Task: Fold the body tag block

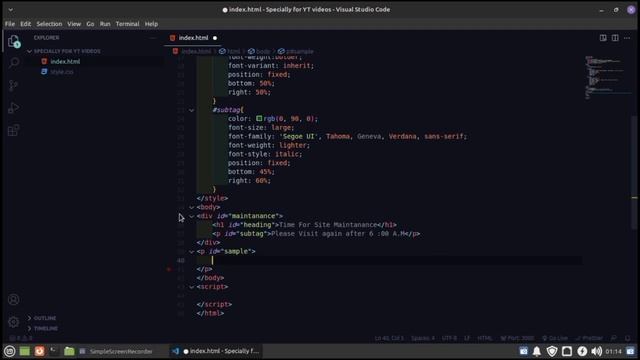Action: pos(191,207)
